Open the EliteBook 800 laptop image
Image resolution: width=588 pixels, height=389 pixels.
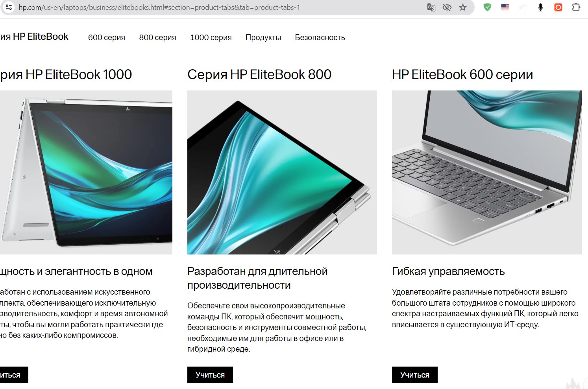pyautogui.click(x=282, y=172)
